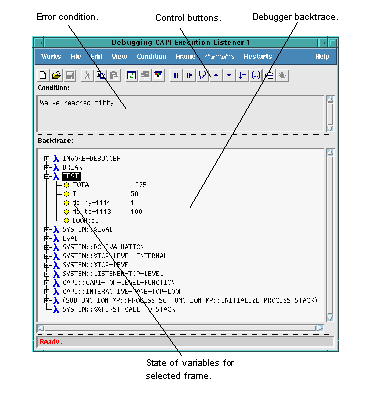Click the Paste clipboard icon
This screenshot has width=374, height=398.
click(114, 75)
